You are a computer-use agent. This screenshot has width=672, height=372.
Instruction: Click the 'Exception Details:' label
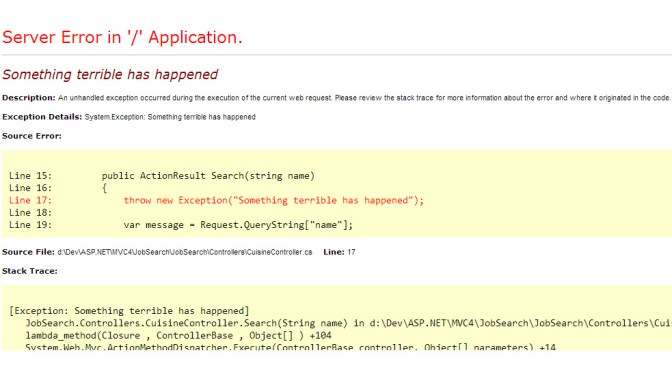(x=42, y=117)
